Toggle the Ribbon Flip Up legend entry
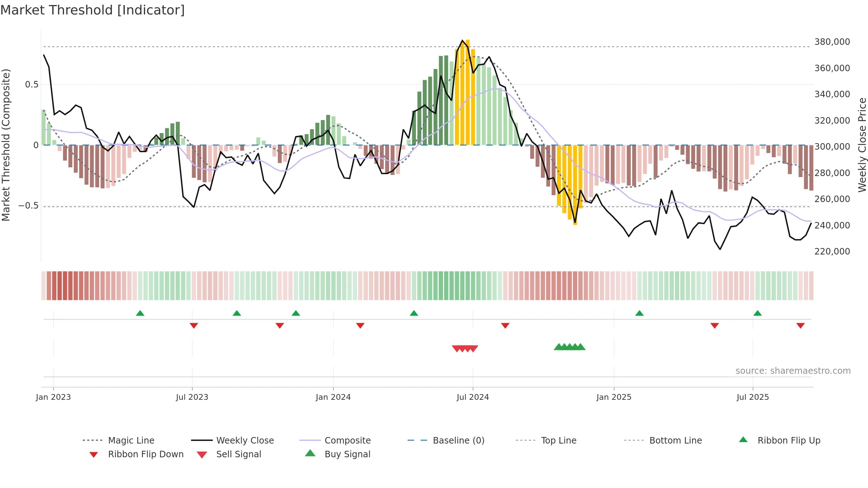 (x=779, y=440)
